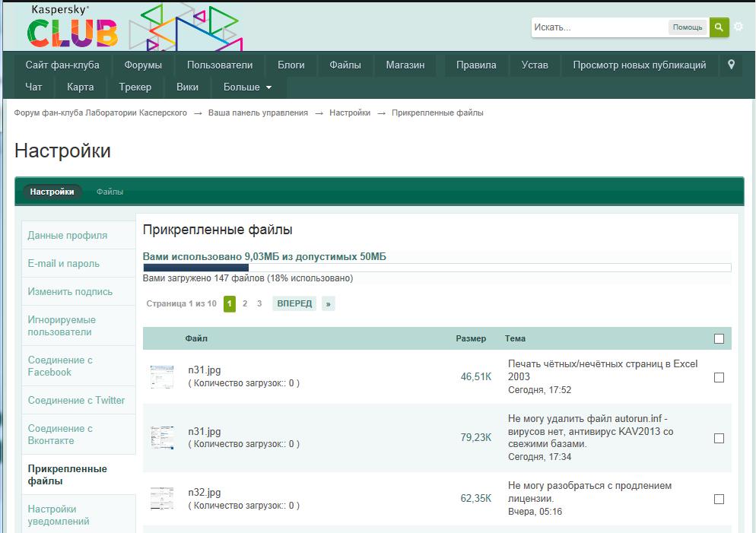Click the storage usage progress bar
Viewport: 756px width, 533px height.
tap(437, 268)
